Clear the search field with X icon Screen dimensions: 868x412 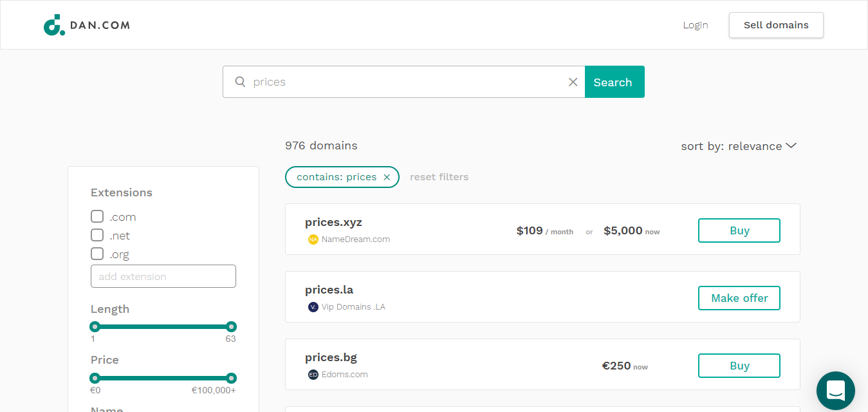point(573,82)
